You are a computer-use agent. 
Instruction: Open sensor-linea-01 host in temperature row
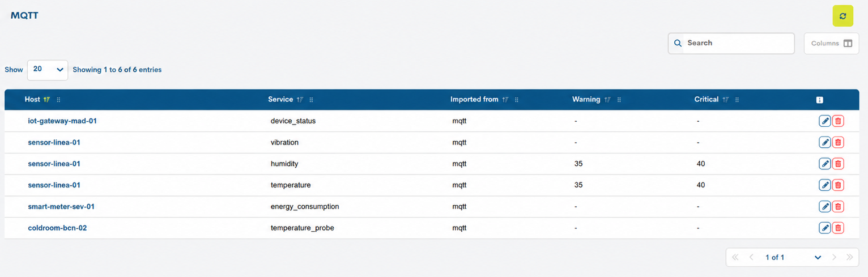click(54, 185)
